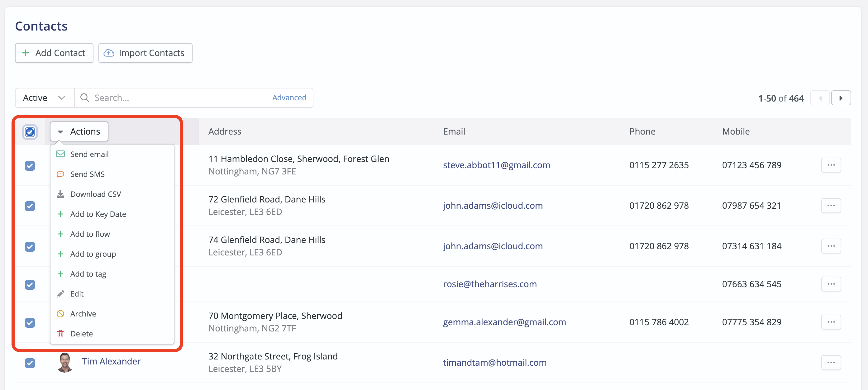Click Tim Alexander's profile photo

coord(65,362)
